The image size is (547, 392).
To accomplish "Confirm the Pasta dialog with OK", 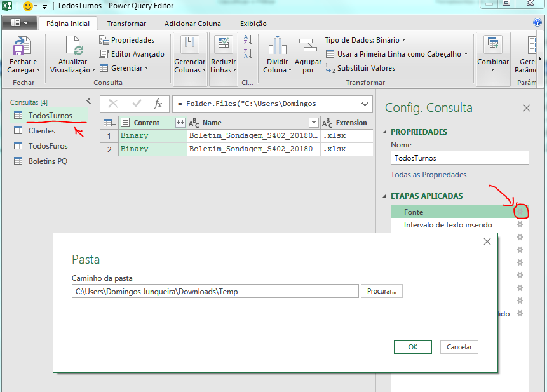I will pos(413,347).
